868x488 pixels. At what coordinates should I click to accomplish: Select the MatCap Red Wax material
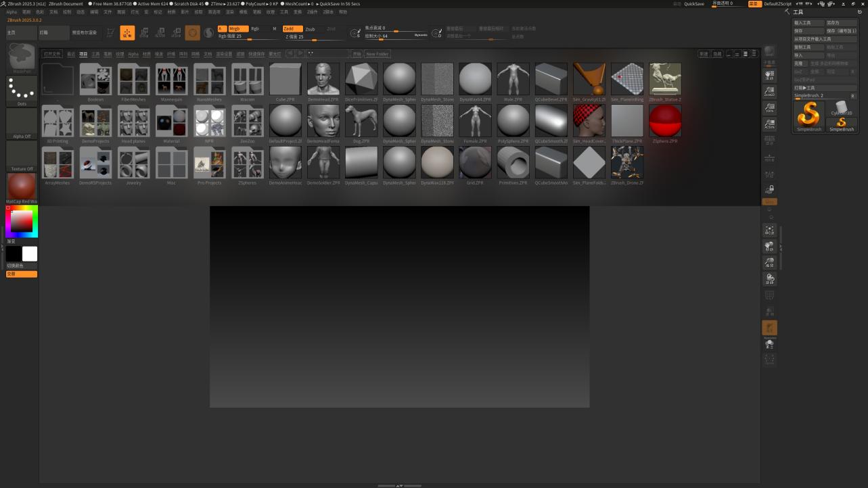point(21,186)
